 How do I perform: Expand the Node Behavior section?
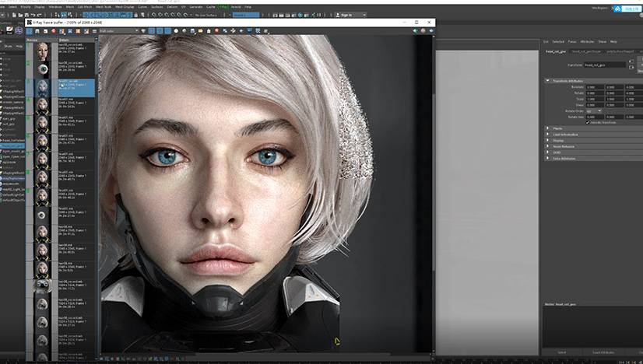click(x=547, y=146)
